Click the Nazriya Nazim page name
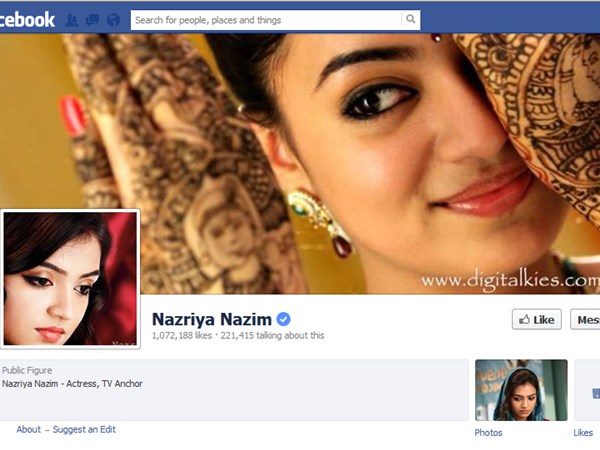The width and height of the screenshot is (600, 450). click(212, 319)
